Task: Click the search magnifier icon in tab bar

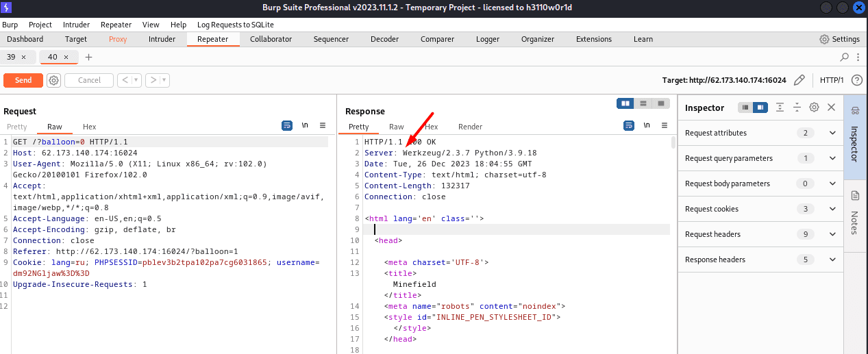Action: (844, 57)
